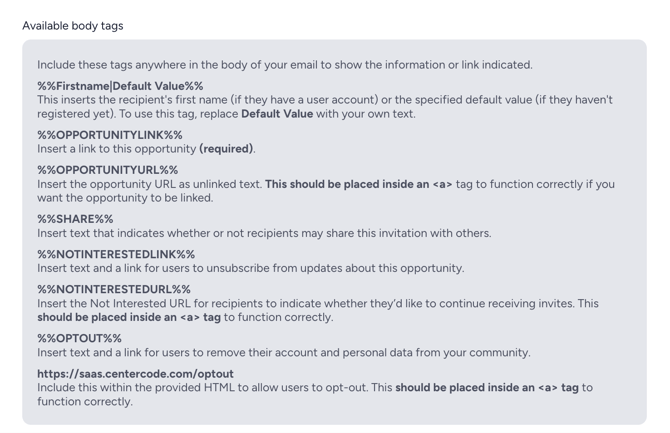Click the "Available body tags" heading
Image resolution: width=670 pixels, height=433 pixels.
pyautogui.click(x=73, y=25)
